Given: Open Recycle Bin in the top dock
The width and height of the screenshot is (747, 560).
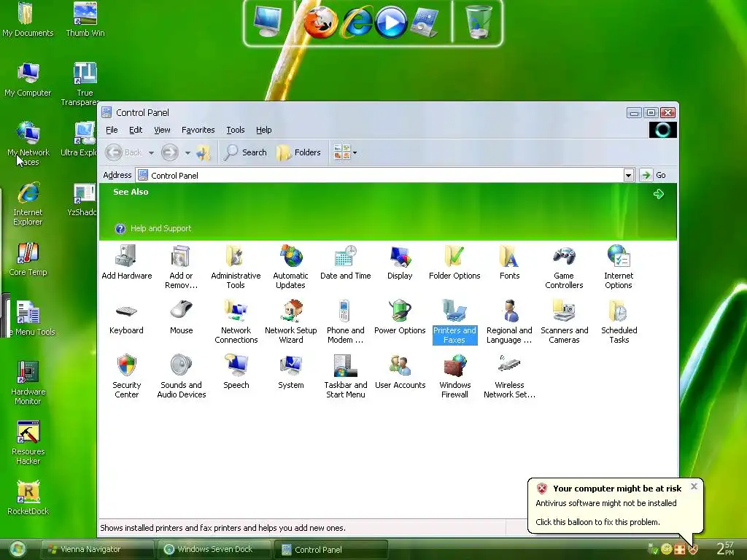Looking at the screenshot, I should tap(479, 22).
